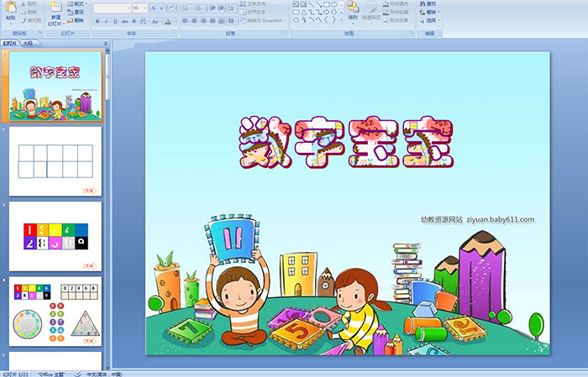Open Select (选择) menu
The image size is (588, 377).
click(x=430, y=20)
